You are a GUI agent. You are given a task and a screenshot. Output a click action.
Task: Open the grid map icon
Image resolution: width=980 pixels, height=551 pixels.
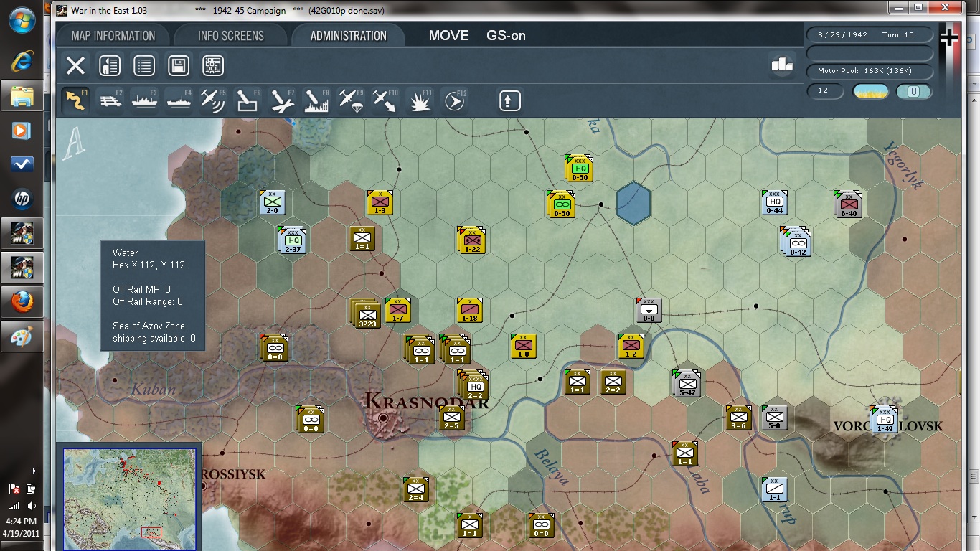213,66
